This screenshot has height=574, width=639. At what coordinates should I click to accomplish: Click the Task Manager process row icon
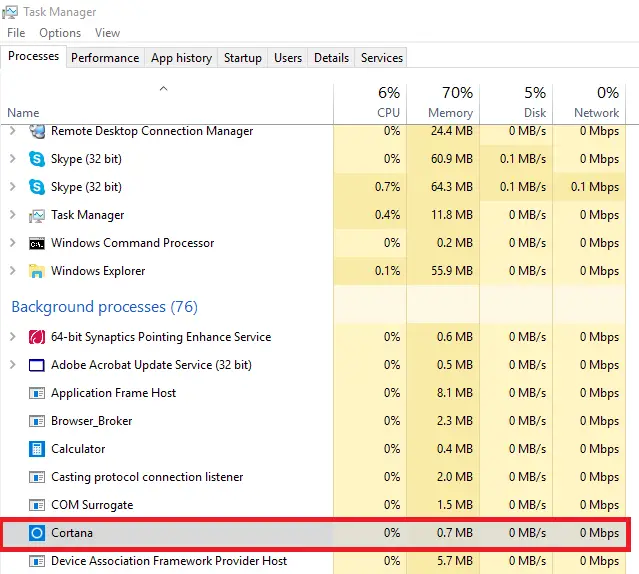click(37, 215)
